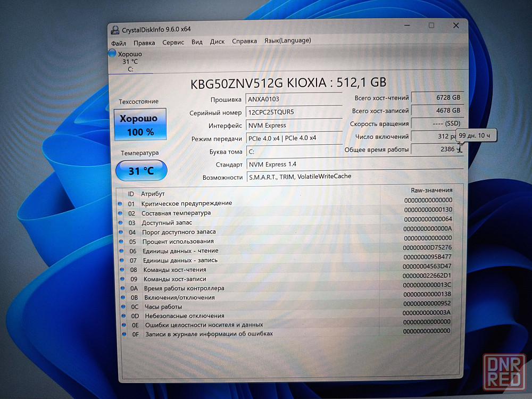Click status dot for Часы работы

(123, 307)
